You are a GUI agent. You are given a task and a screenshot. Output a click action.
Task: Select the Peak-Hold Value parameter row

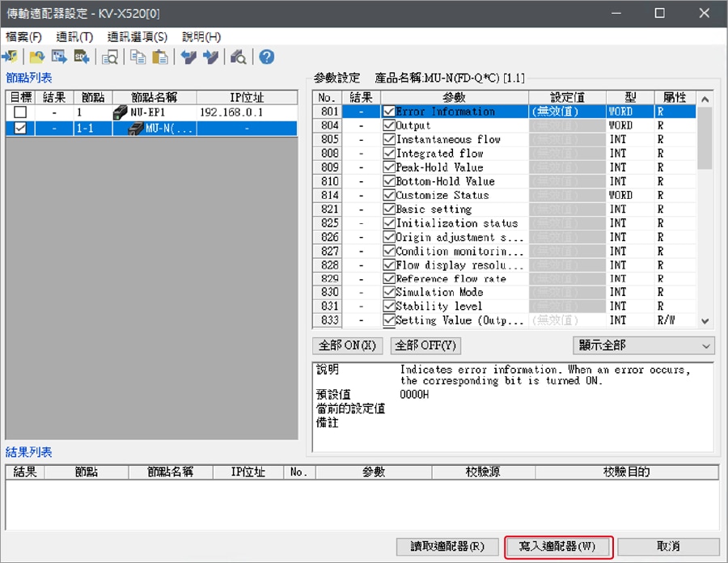(x=439, y=167)
